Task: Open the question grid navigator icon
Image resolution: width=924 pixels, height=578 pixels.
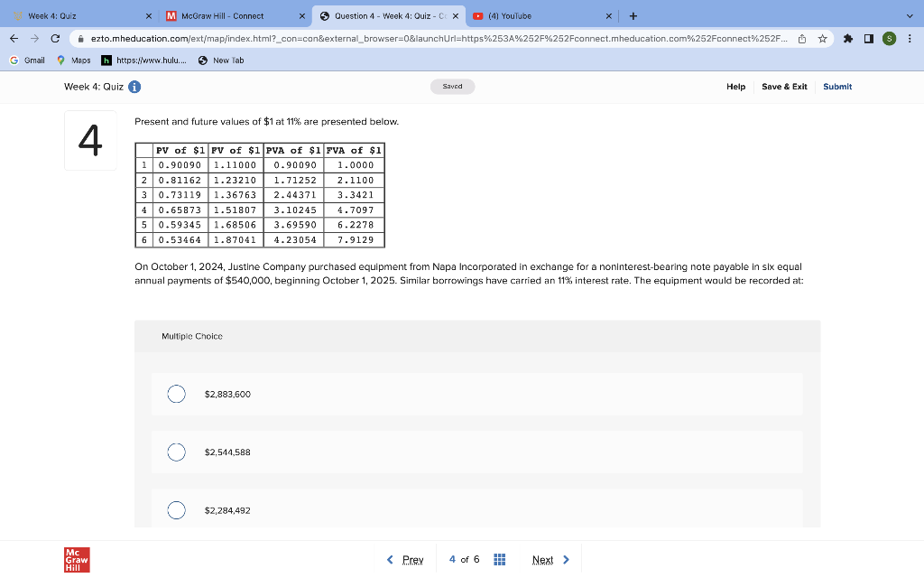Action: (499, 559)
